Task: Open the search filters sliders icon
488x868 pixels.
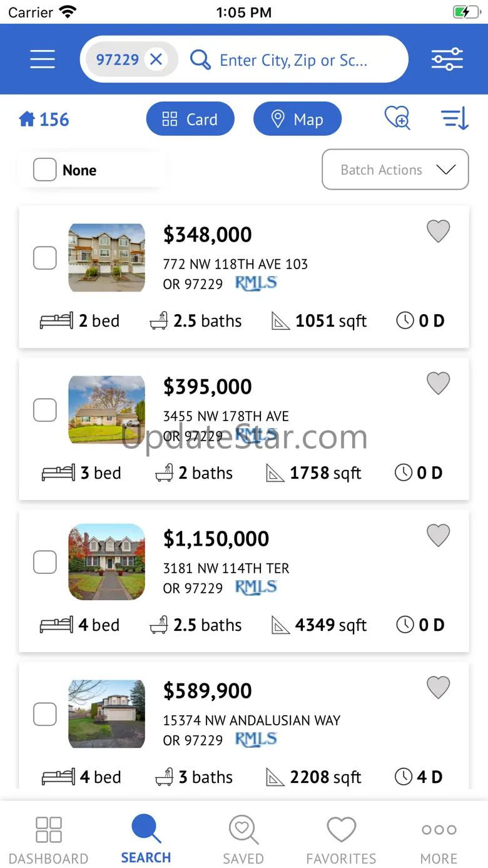Action: pos(447,59)
